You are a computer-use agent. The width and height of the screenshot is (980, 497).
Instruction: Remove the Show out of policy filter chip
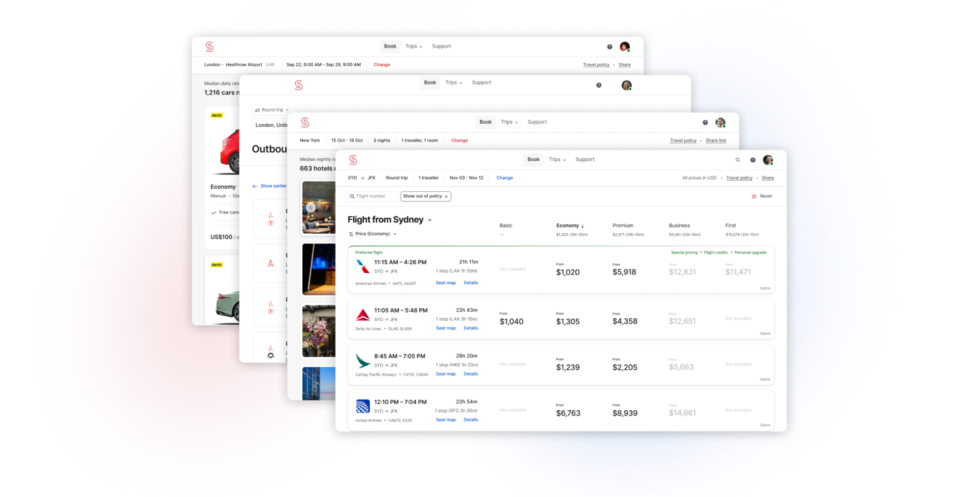pos(446,197)
